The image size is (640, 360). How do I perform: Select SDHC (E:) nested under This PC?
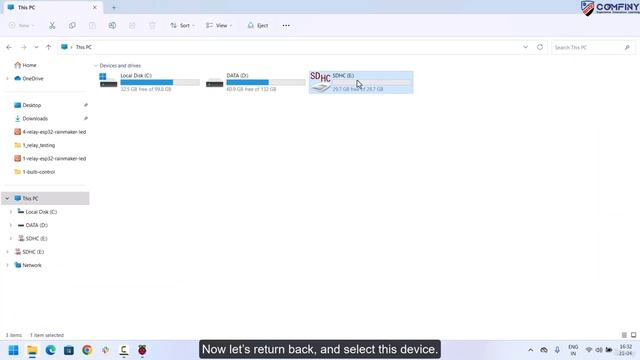(33, 238)
